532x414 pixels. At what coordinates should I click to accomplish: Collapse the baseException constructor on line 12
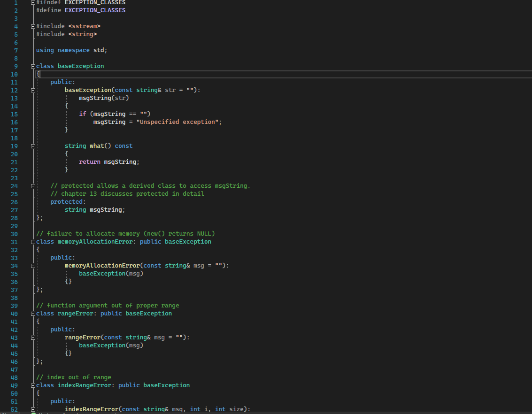click(33, 90)
